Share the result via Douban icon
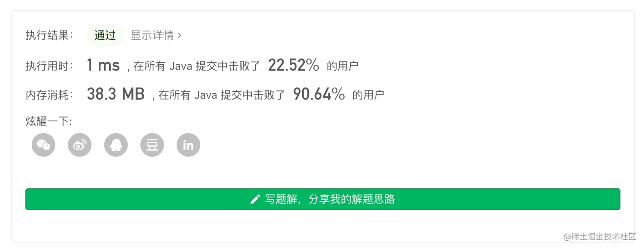This screenshot has height=249, width=644. 152,145
